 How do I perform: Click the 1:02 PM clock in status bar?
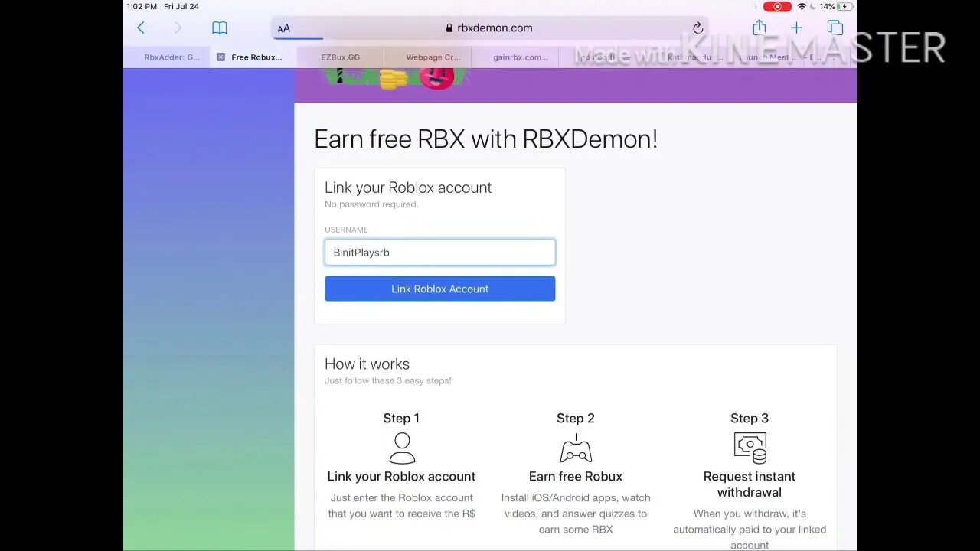pyautogui.click(x=142, y=6)
